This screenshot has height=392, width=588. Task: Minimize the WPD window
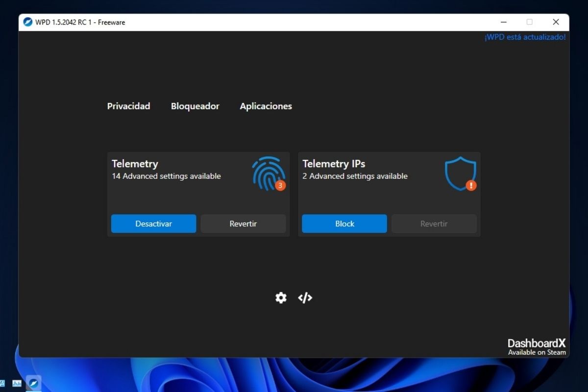point(503,22)
